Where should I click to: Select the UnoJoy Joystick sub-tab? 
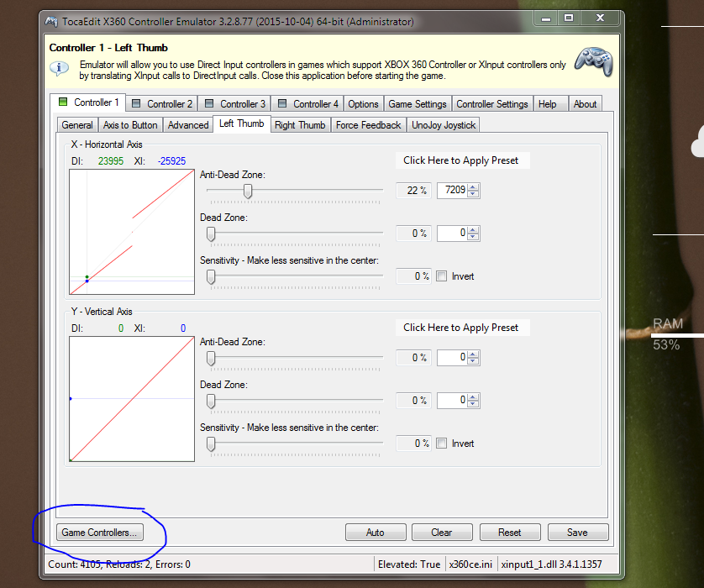[444, 125]
